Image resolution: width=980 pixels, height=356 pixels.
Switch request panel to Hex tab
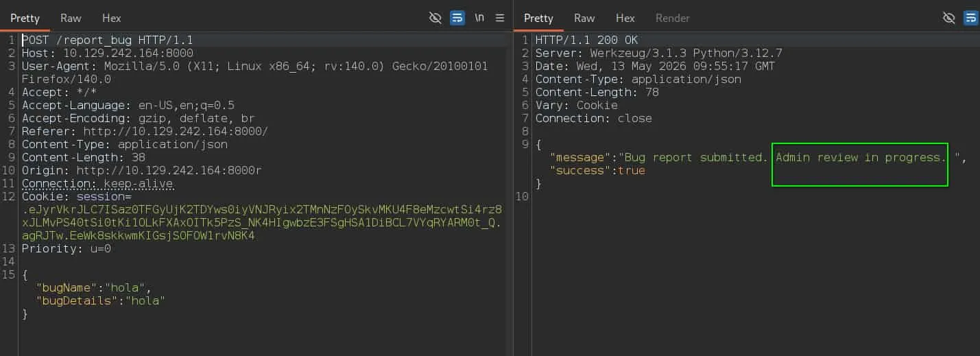(x=111, y=19)
